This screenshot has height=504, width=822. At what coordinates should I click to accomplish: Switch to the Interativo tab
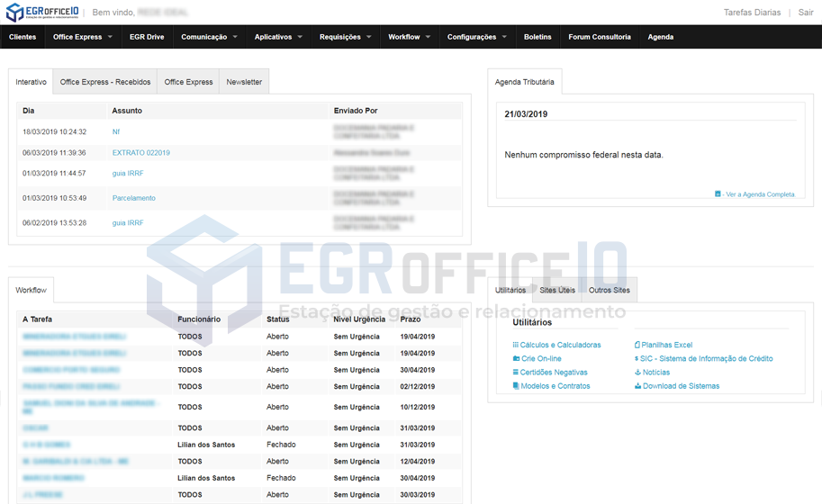point(31,82)
